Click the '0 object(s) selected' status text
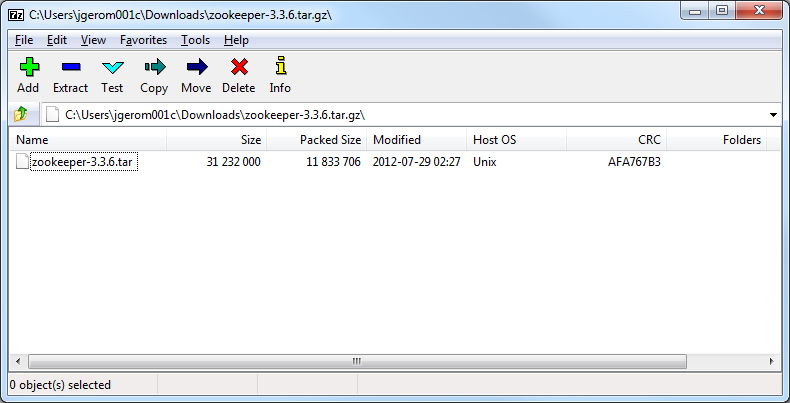 click(60, 385)
